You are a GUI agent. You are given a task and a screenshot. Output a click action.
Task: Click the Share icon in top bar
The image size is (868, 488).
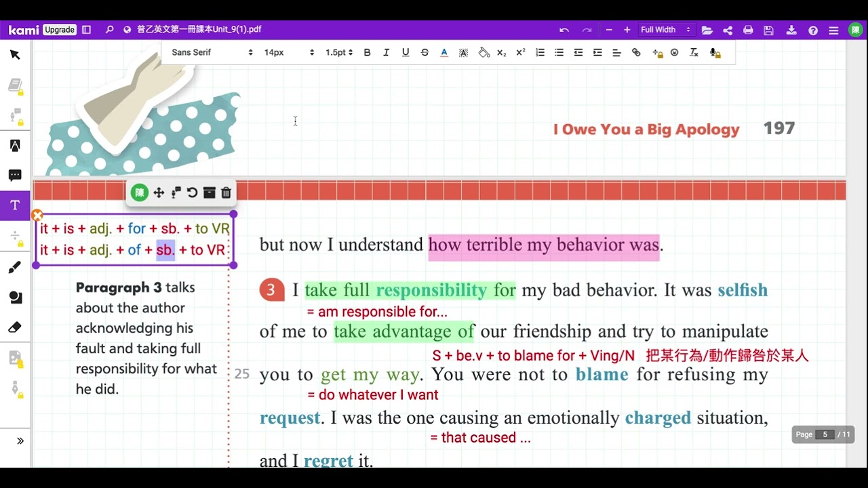click(x=728, y=30)
